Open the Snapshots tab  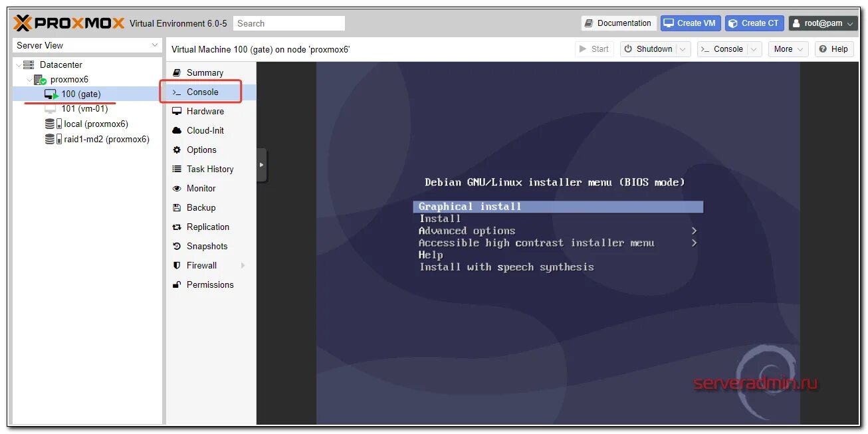pos(211,246)
